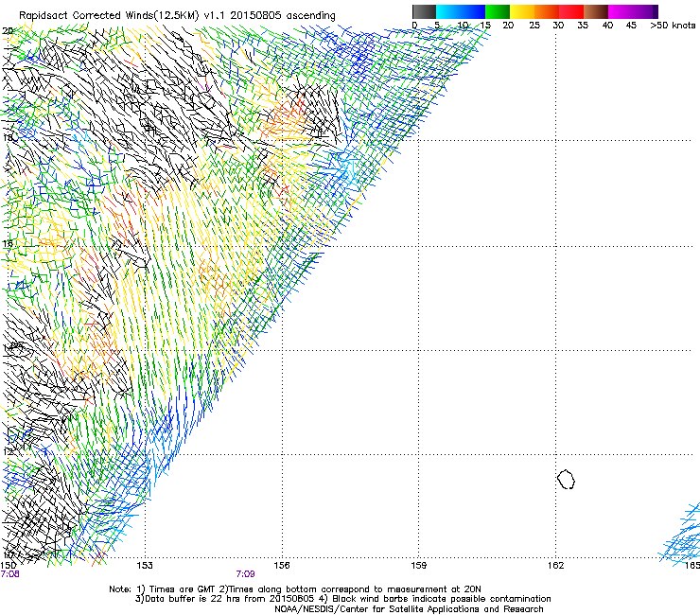This screenshot has width=700, height=615.
Task: Click the gray 0-5 knots color segment
Action: (424, 11)
